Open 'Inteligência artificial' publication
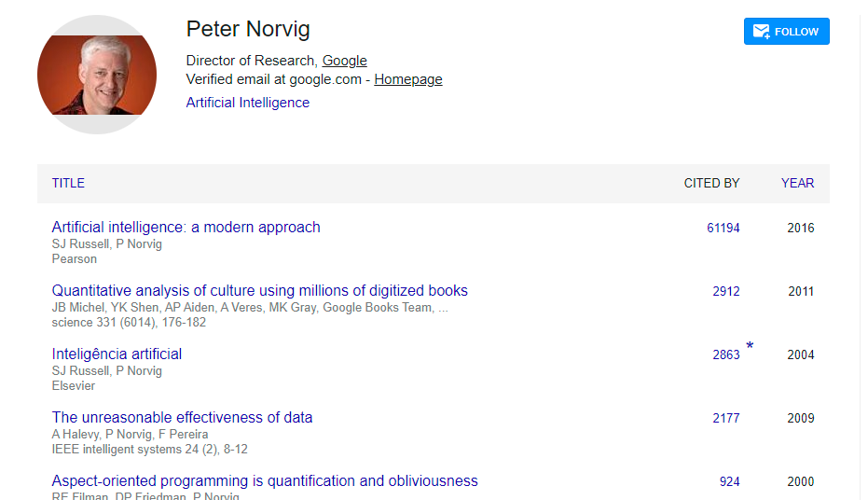This screenshot has width=868, height=500. pos(117,354)
